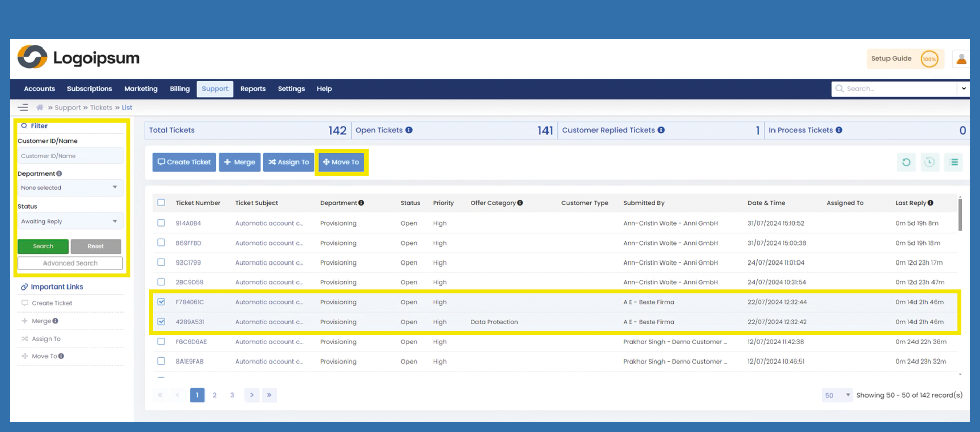Click the green Search button
This screenshot has height=432, width=980.
[43, 246]
